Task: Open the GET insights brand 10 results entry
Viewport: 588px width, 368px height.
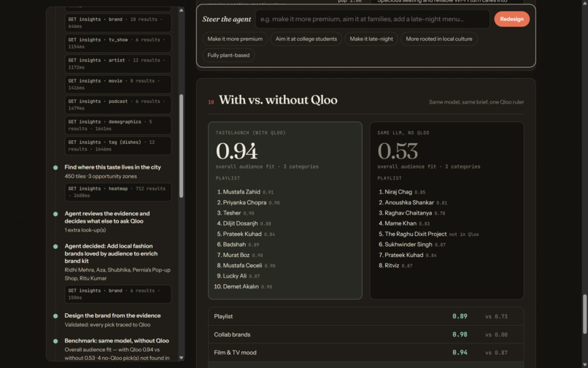Action: click(118, 23)
